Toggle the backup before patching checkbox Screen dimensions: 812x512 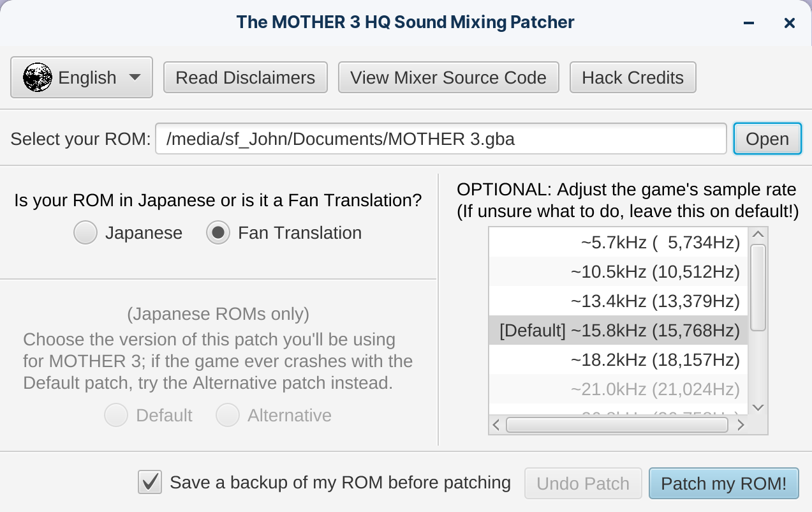pyautogui.click(x=150, y=482)
